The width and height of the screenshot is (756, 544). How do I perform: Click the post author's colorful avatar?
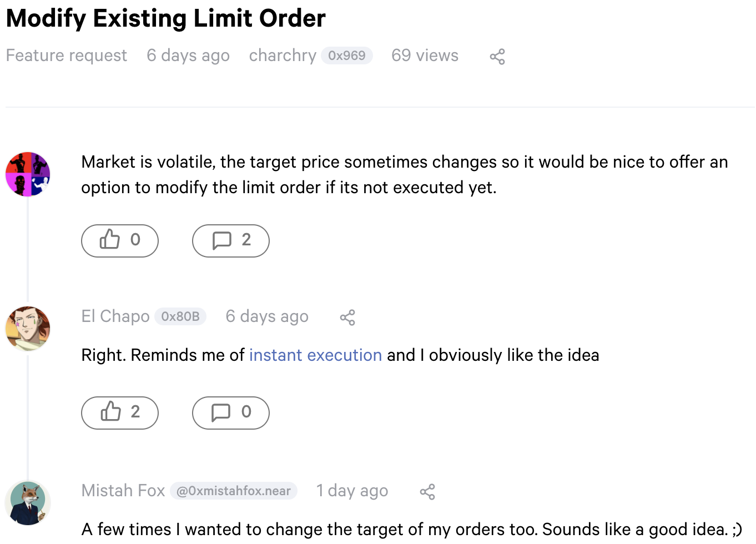pyautogui.click(x=28, y=174)
